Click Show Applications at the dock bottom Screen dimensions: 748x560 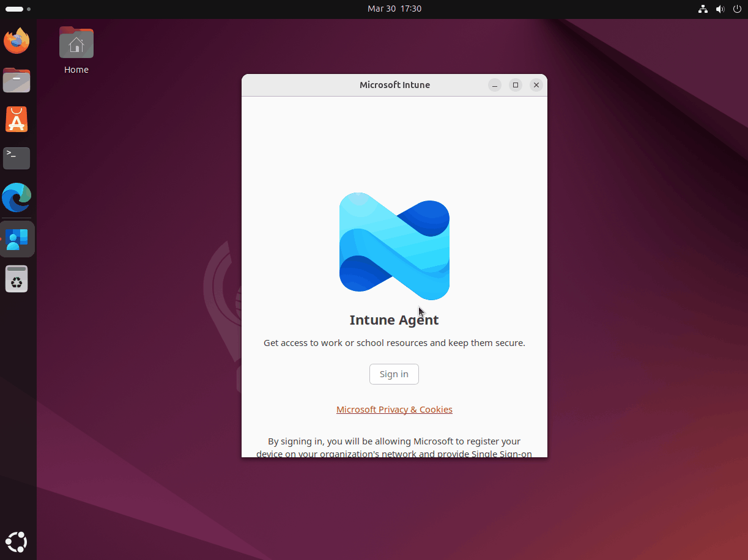(x=17, y=542)
